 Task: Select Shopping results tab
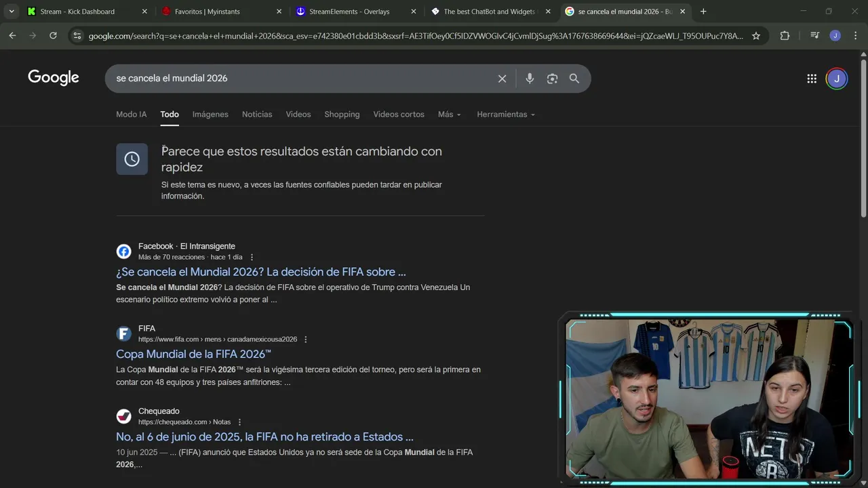click(x=342, y=115)
